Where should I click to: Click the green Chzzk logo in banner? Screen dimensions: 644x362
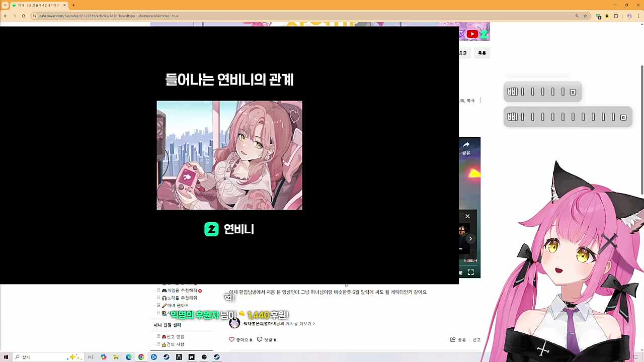484,34
